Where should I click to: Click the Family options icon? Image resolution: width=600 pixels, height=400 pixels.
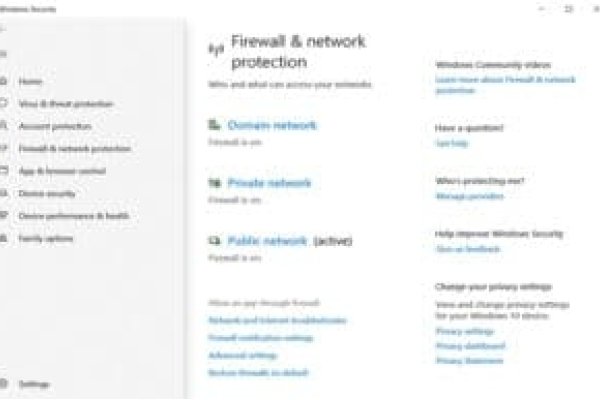[4, 238]
